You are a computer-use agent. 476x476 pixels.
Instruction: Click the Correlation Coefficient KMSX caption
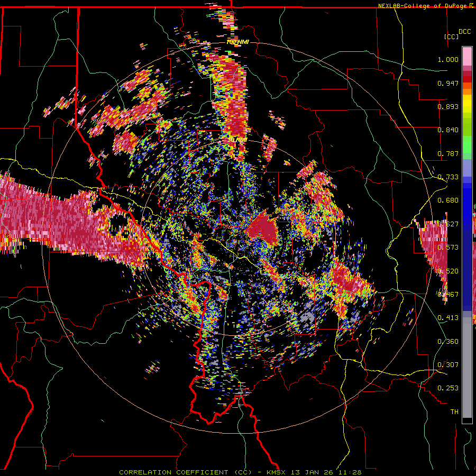tap(240, 472)
